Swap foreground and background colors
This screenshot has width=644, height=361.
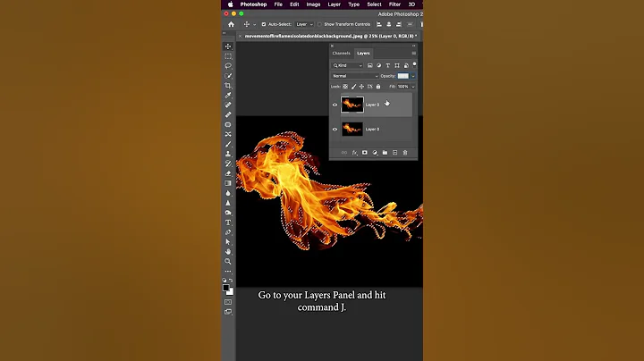(231, 281)
